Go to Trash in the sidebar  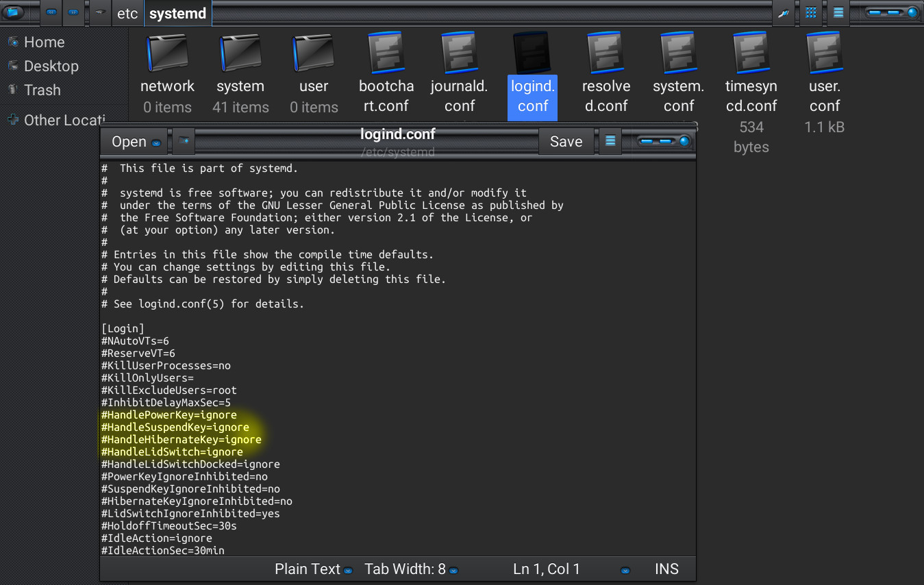[42, 90]
